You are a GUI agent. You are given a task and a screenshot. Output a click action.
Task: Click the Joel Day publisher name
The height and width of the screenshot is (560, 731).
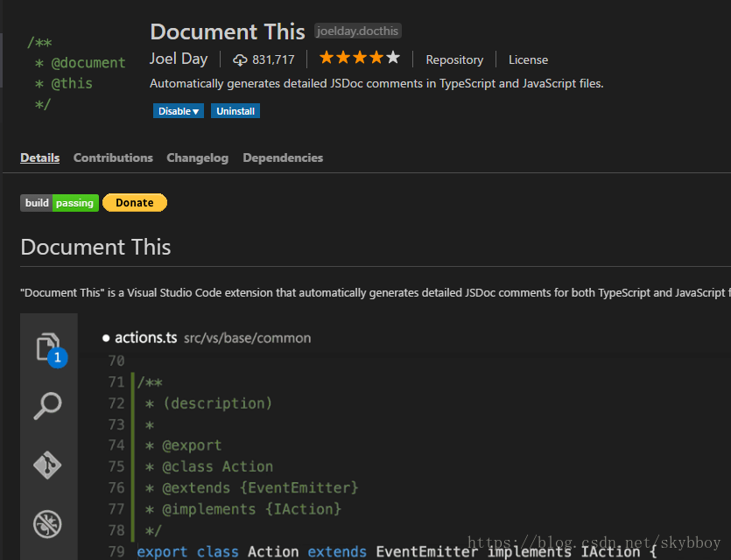pos(179,59)
